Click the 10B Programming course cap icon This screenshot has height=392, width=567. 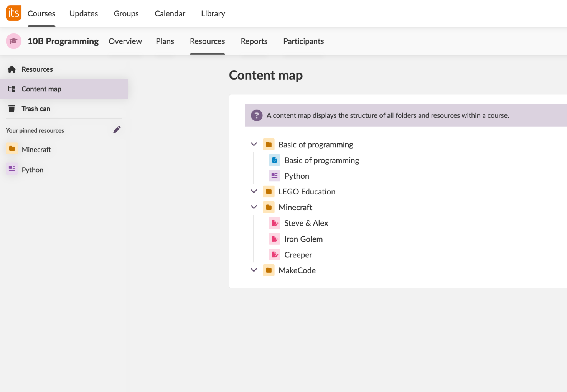tap(13, 41)
